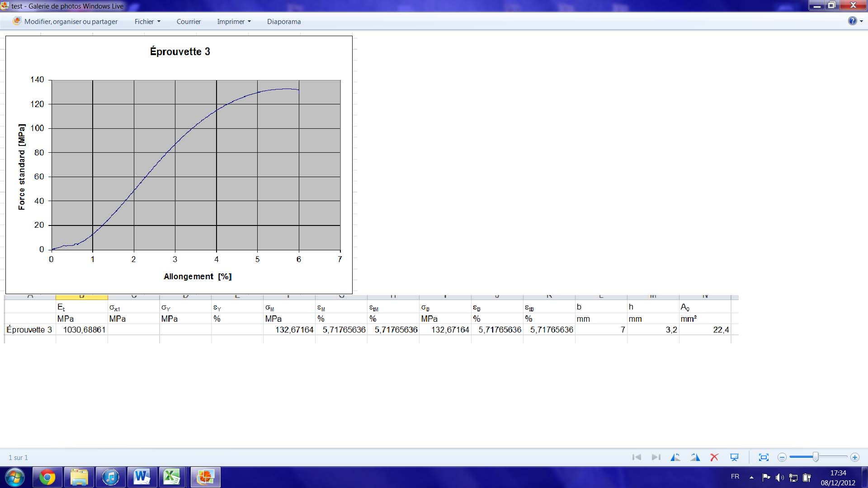Delete the photo with red X
This screenshot has width=868, height=488.
(714, 457)
